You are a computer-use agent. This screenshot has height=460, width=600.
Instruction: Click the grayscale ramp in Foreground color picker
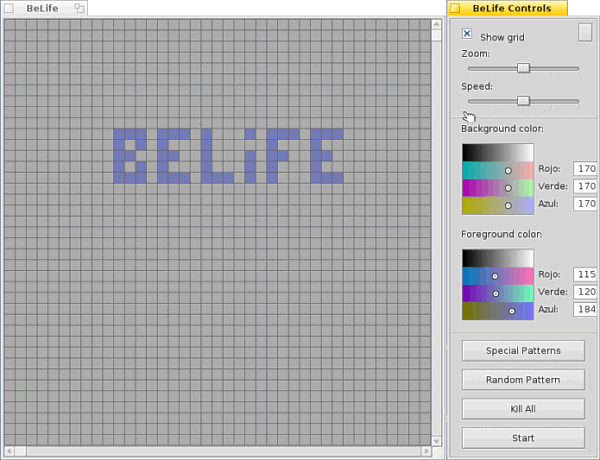[x=497, y=258]
